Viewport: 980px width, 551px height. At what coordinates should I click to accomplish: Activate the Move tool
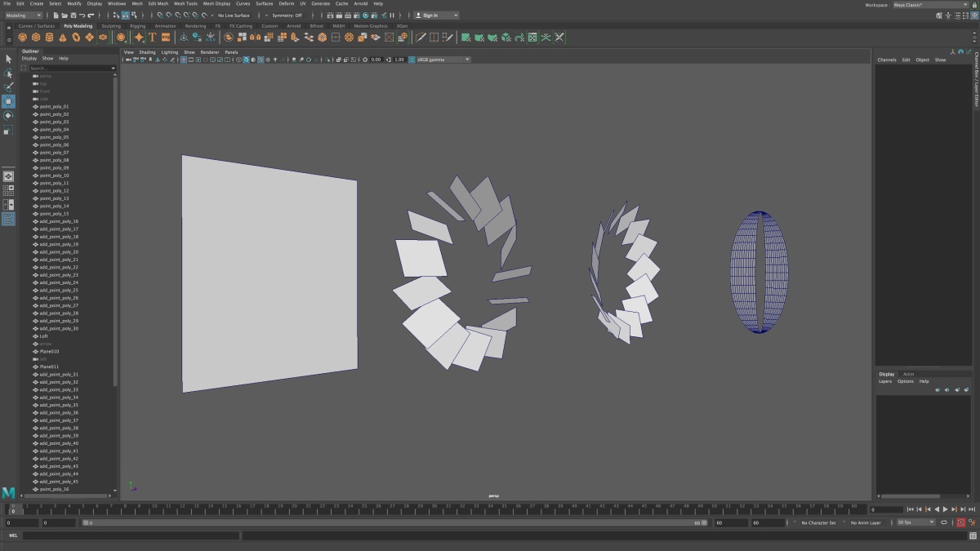pyautogui.click(x=8, y=101)
